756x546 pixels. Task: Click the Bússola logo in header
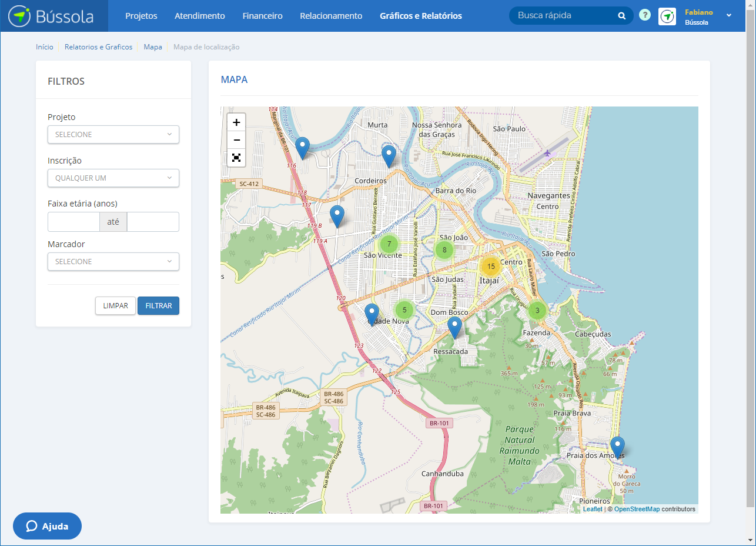(x=51, y=16)
